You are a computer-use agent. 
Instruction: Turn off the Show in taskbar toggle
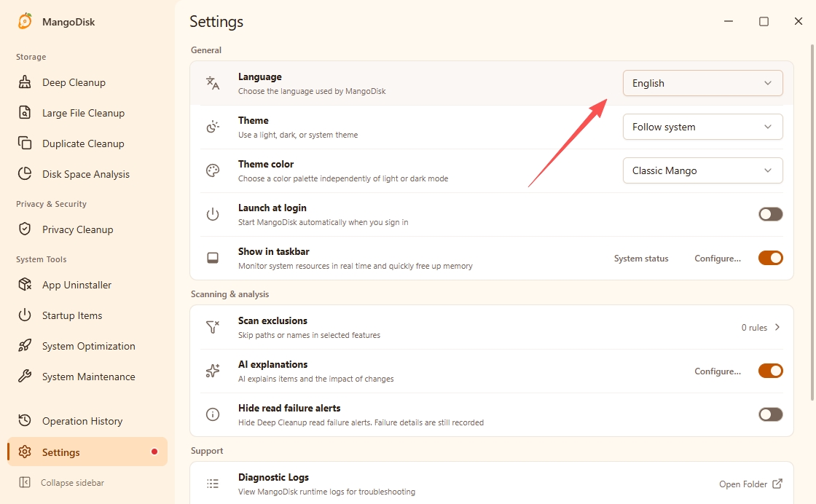pyautogui.click(x=770, y=258)
